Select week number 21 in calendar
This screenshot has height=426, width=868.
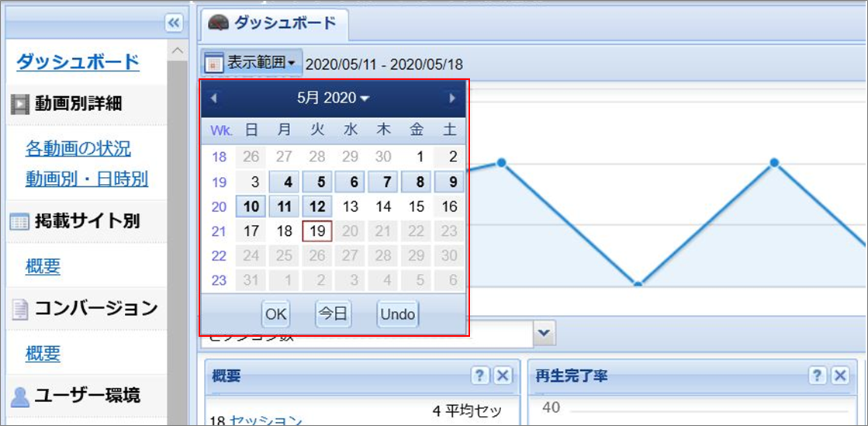[x=220, y=231]
